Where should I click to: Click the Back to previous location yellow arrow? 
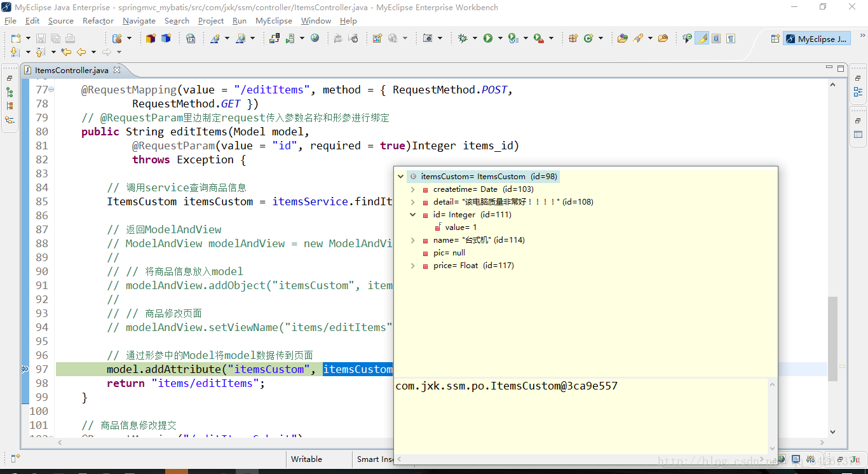tap(81, 52)
